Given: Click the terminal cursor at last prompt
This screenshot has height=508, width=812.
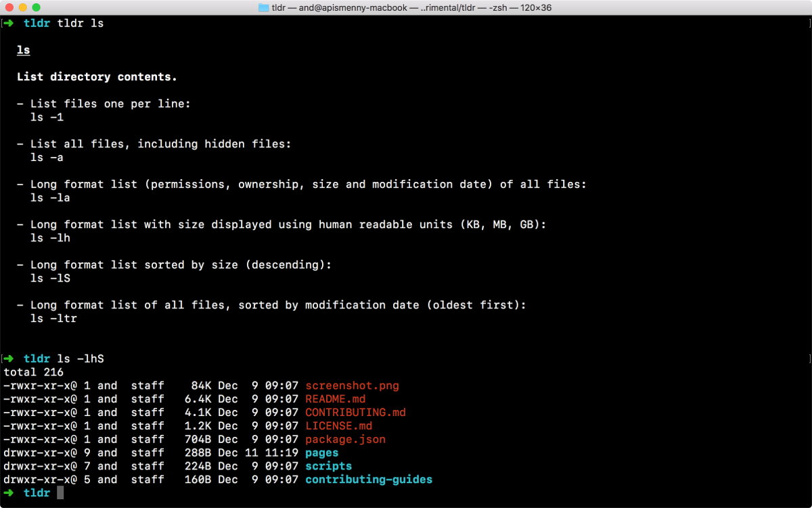Looking at the screenshot, I should 60,492.
